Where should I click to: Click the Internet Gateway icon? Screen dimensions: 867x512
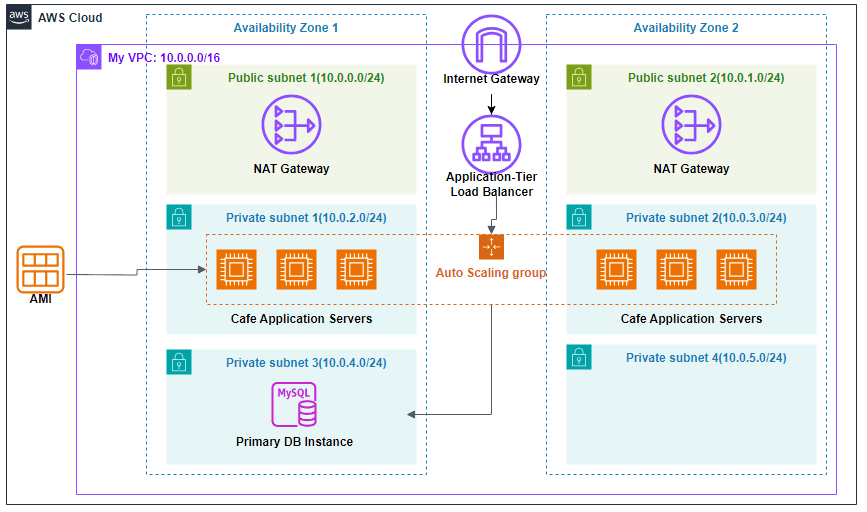tap(491, 44)
